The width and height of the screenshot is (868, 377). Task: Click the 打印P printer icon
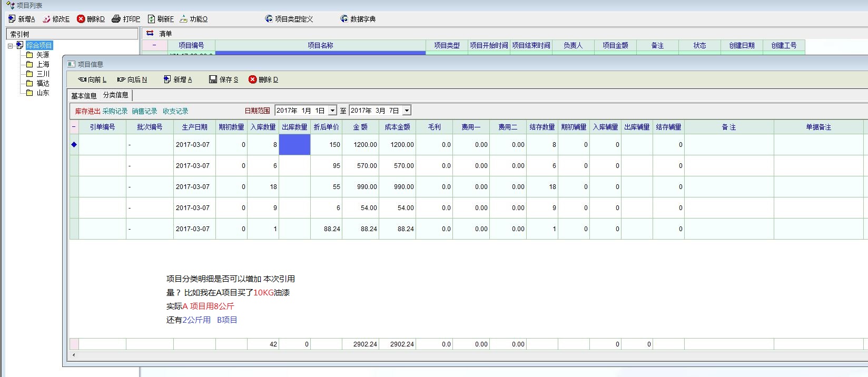[x=116, y=19]
